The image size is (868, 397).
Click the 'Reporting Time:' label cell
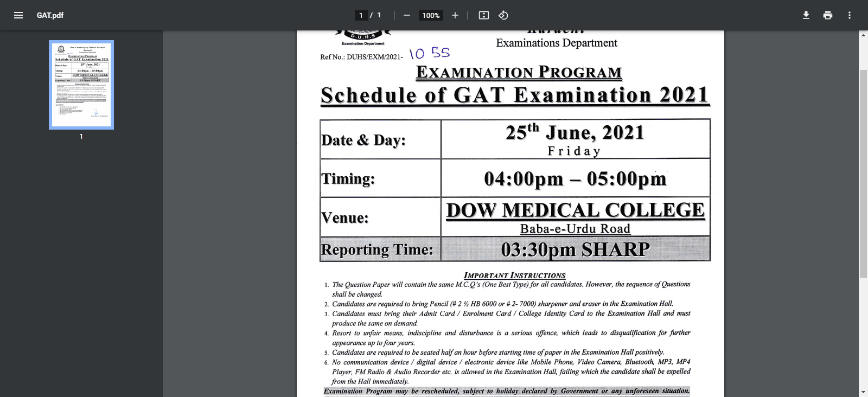(380, 249)
